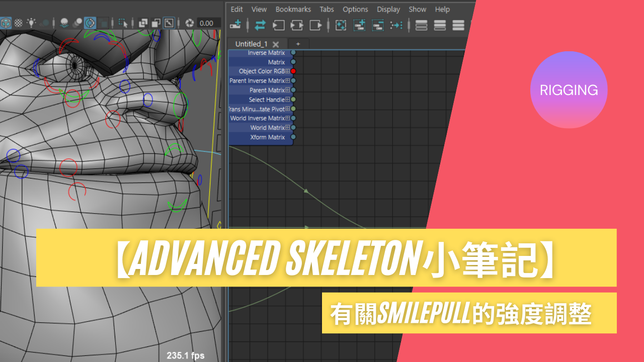Click World Matrix output port
Viewport: 644px width, 362px height.
293,128
